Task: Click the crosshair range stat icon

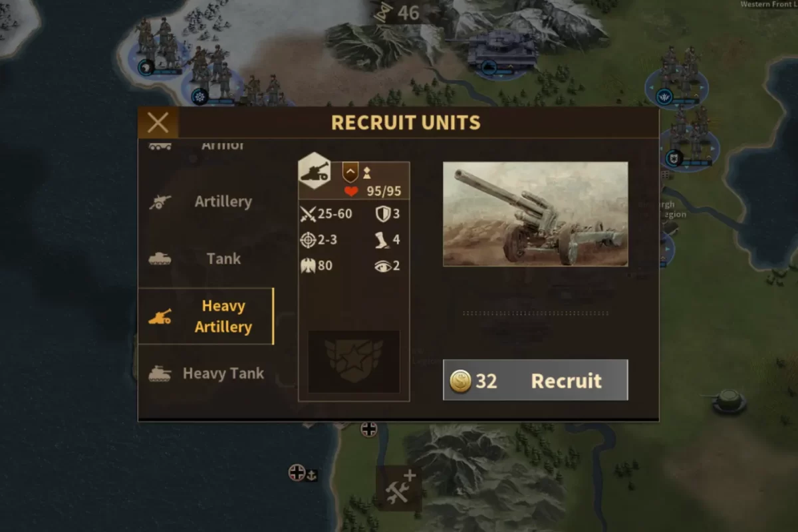Action: [x=308, y=239]
